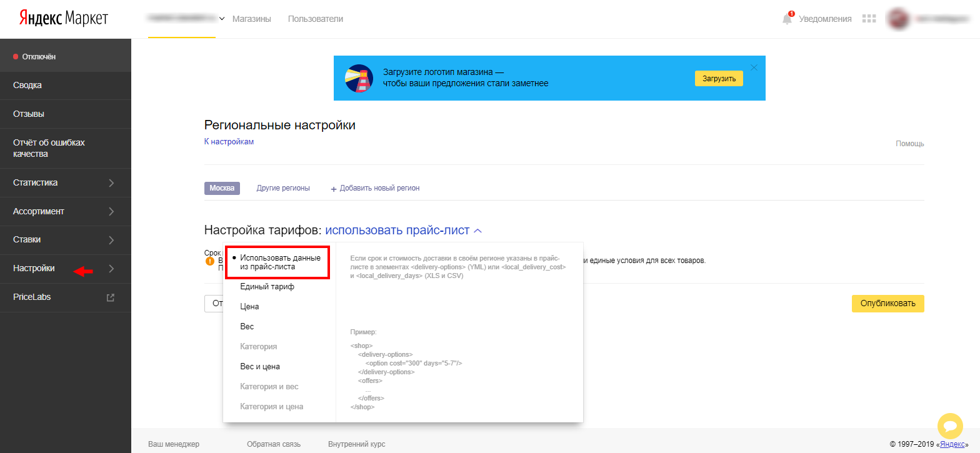Close the logo upload banner
This screenshot has height=453, width=980.
754,67
